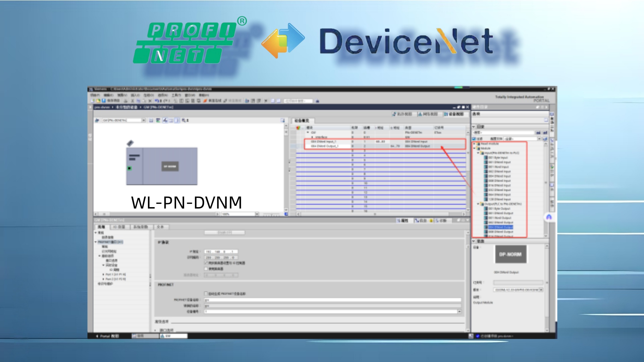Select the highlighted 004 DWord Output module
Screen dimensions: 644x362
pos(500,227)
